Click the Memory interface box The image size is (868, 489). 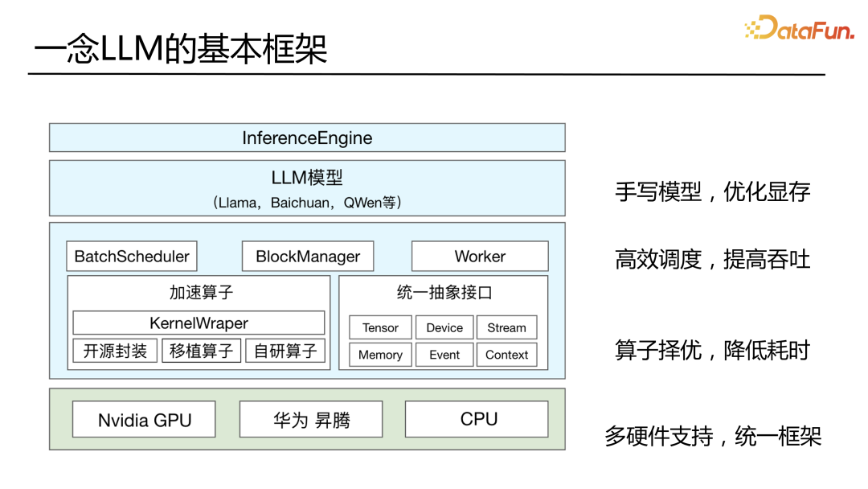(x=379, y=355)
